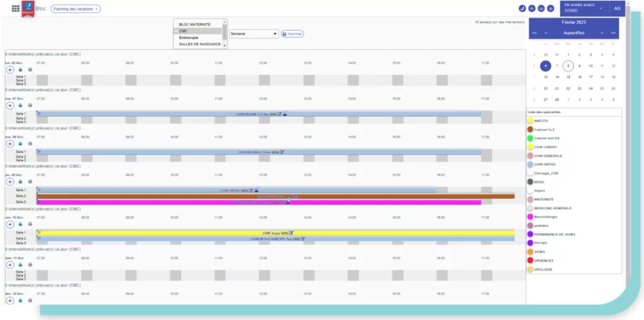The image size is (644, 320).
Task: Select day 15 in the February calendar
Action: click(569, 77)
